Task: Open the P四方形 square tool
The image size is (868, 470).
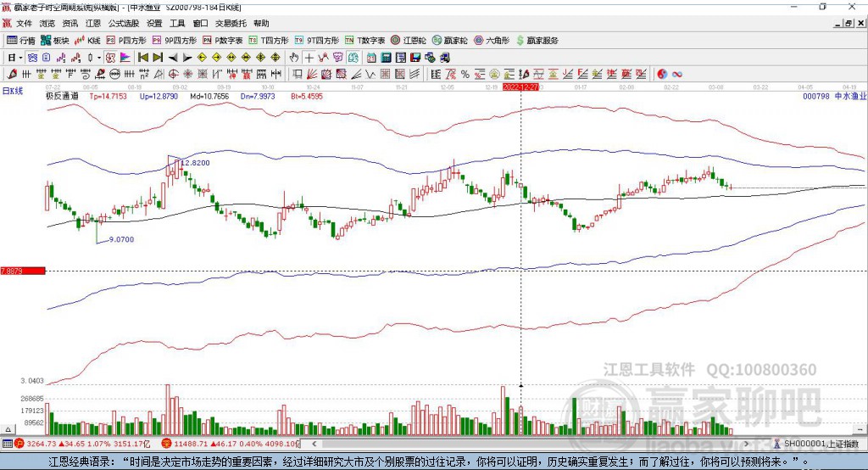Action: pos(126,41)
